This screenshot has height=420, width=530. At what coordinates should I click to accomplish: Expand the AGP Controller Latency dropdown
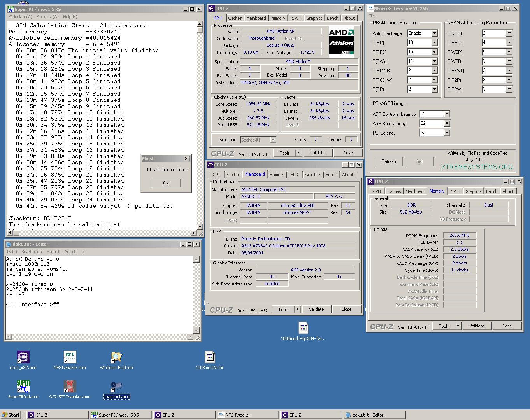(447, 114)
